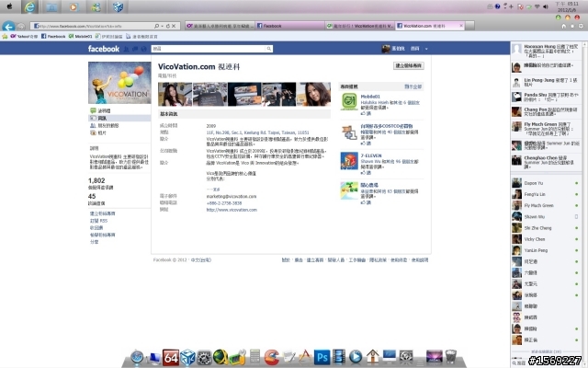Click the profile name in Facebook top bar
The height and width of the screenshot is (368, 588).
click(398, 49)
